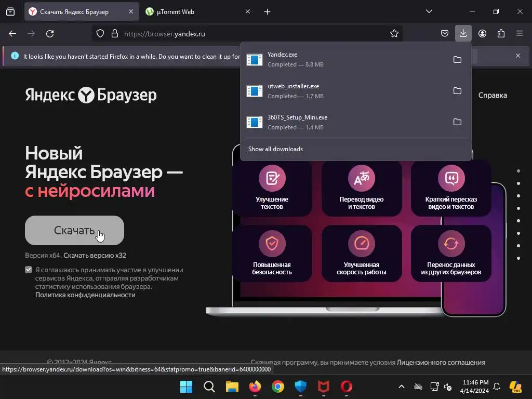Image resolution: width=532 pixels, height=399 pixels.
Task: Open the notifications bell icon
Action: (497, 387)
